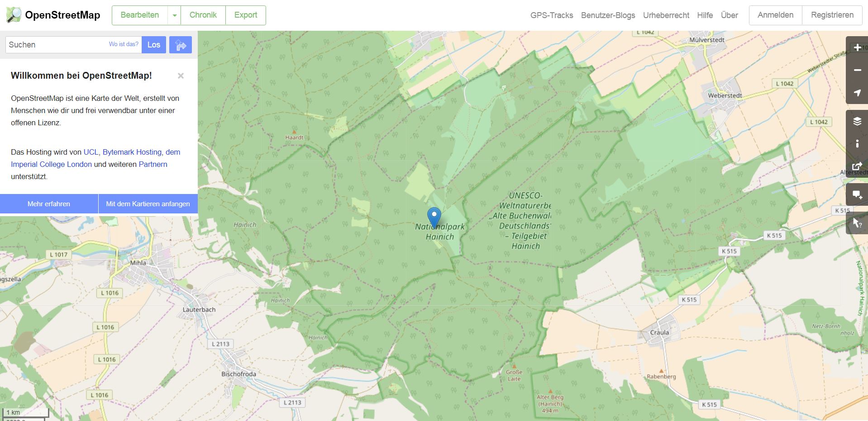Open route directions arrow button
Image resolution: width=868 pixels, height=421 pixels.
point(181,45)
